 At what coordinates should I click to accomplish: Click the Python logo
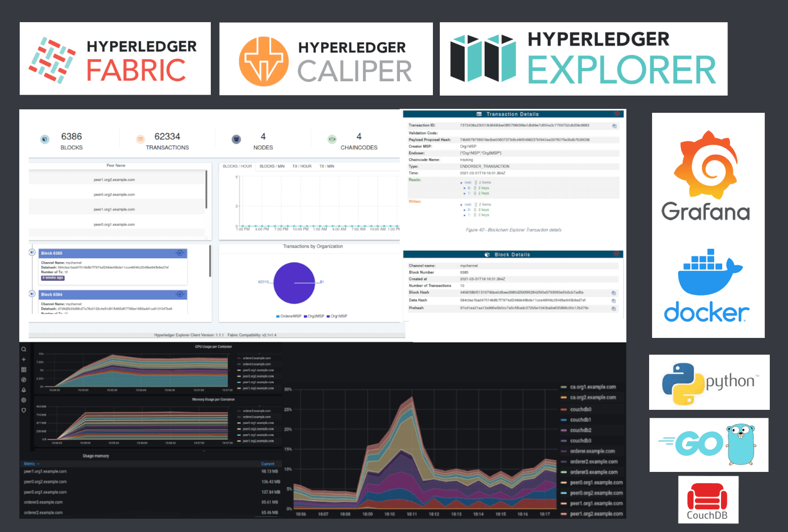(x=709, y=382)
